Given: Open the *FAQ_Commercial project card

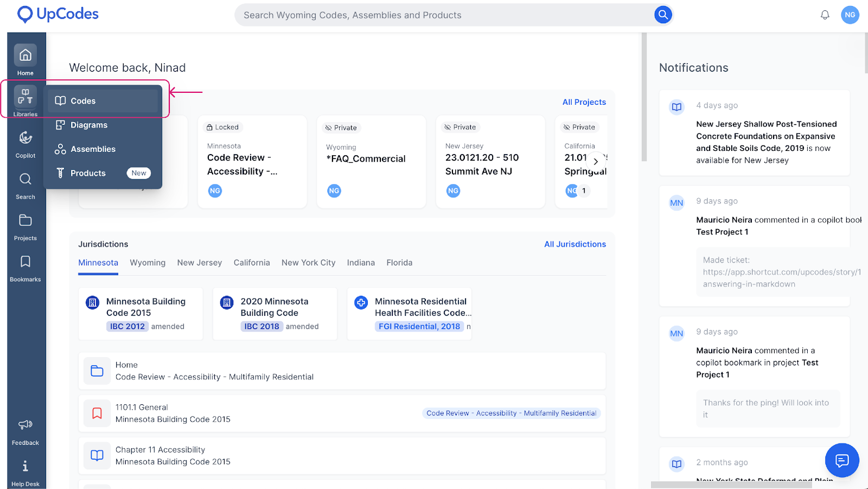Looking at the screenshot, I should pos(371,161).
